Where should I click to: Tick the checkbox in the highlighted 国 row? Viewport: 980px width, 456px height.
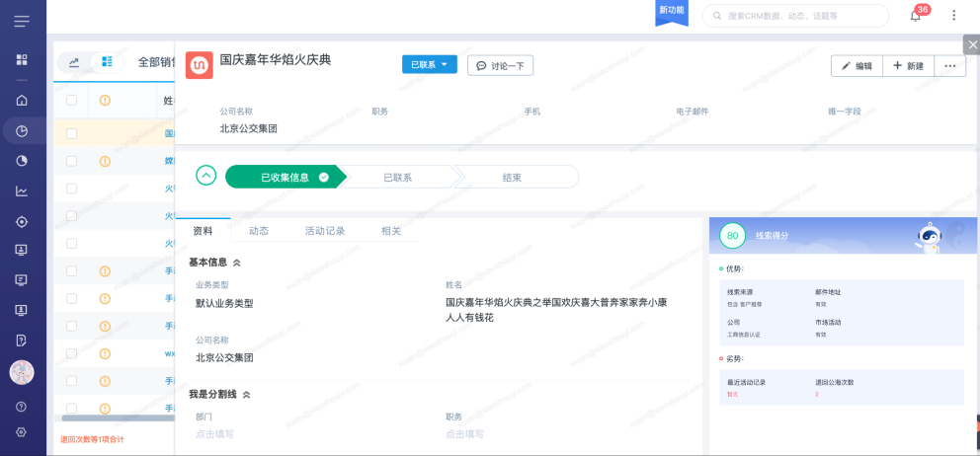pyautogui.click(x=71, y=133)
